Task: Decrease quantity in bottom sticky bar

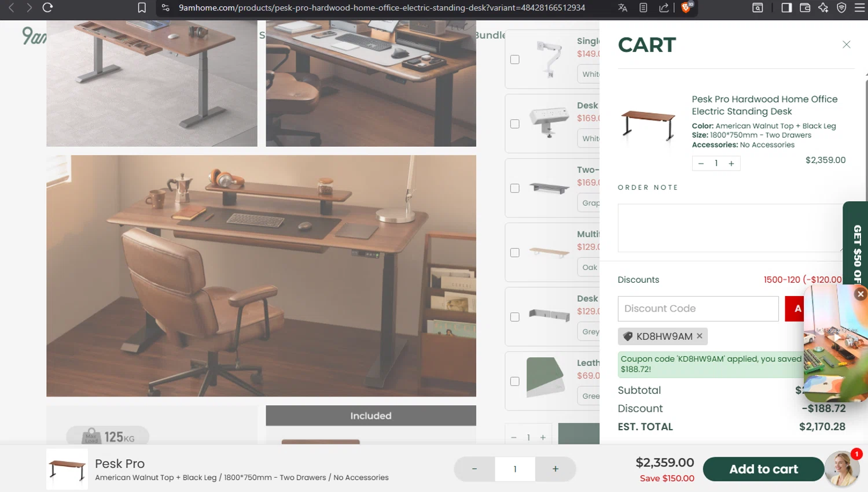Action: click(x=475, y=469)
